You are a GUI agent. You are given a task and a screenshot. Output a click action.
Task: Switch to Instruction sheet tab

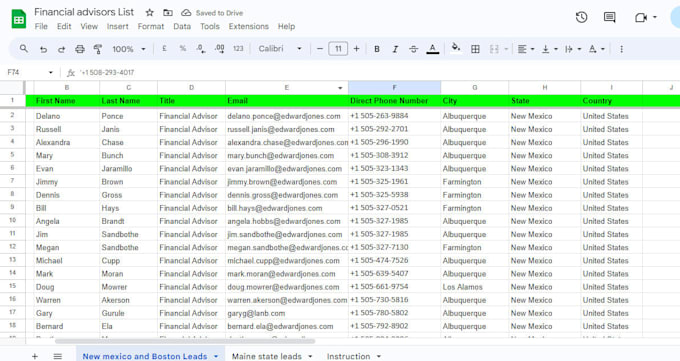tap(349, 356)
